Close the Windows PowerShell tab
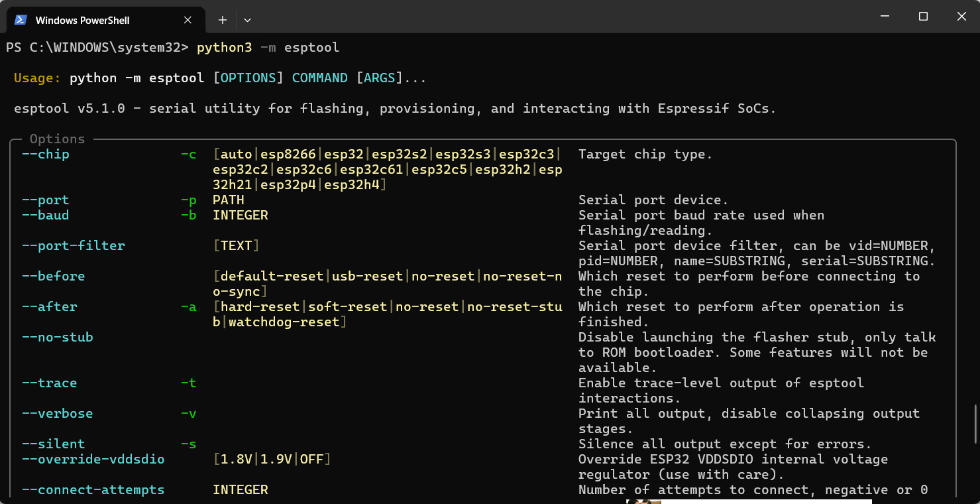 (188, 20)
